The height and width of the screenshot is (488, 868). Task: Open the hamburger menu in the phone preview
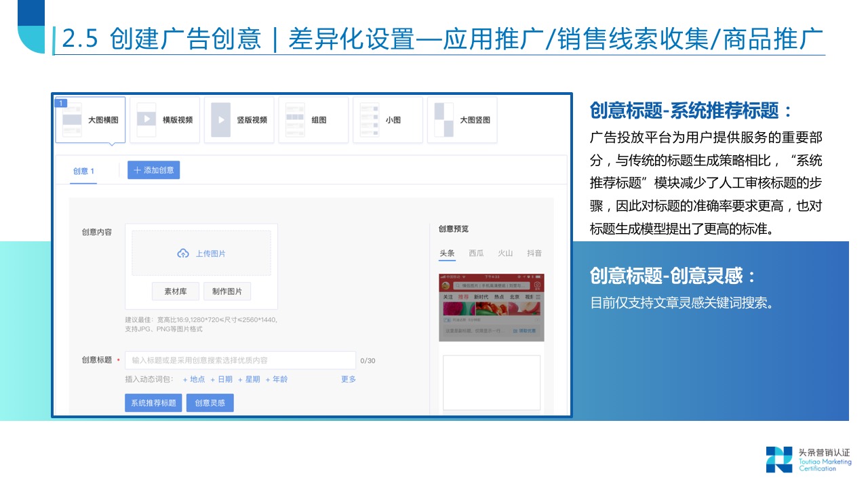pos(538,297)
